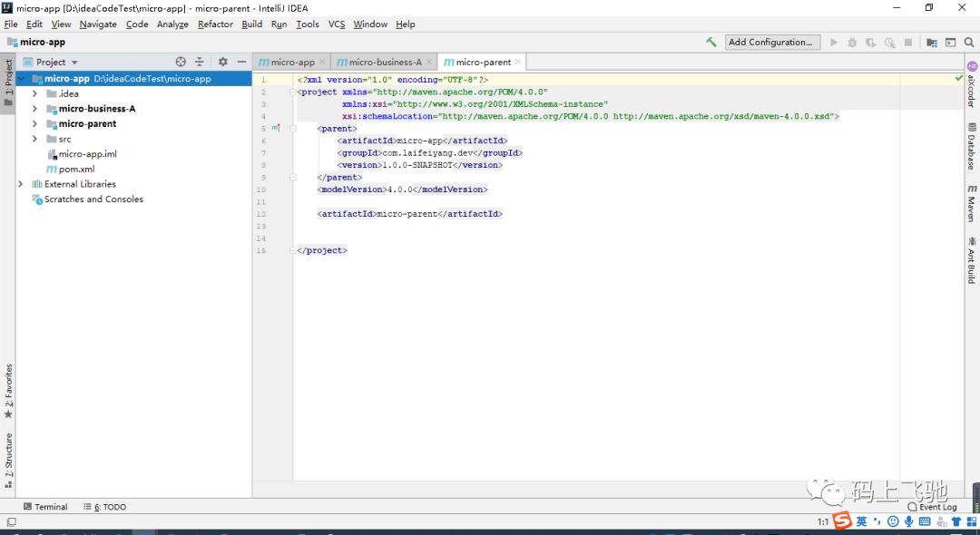The width and height of the screenshot is (980, 535).
Task: Open the Refactor menu
Action: [x=215, y=24]
